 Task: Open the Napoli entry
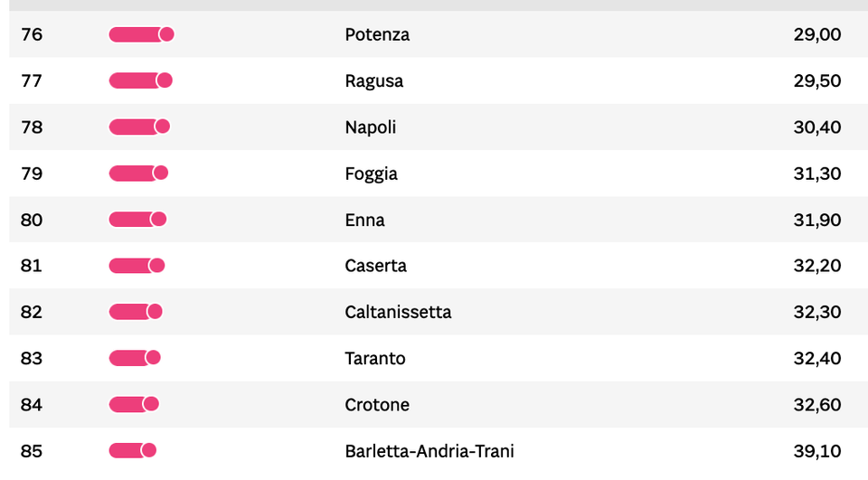(x=370, y=127)
